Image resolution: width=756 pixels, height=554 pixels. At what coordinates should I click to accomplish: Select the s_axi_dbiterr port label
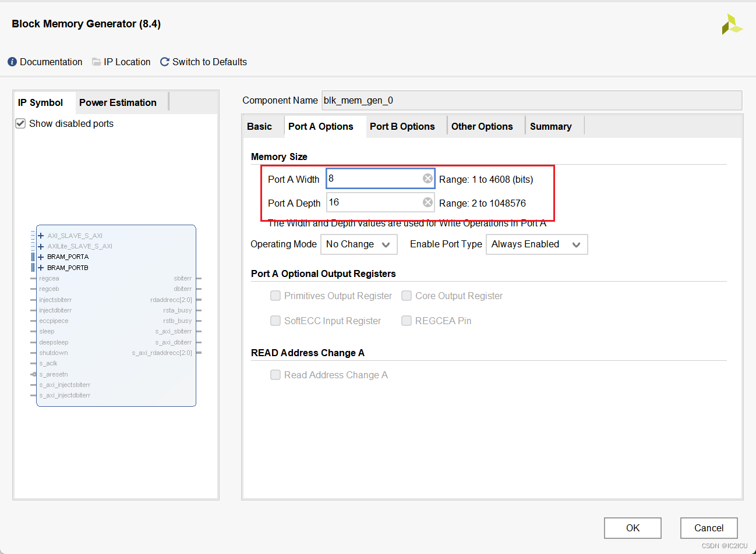(174, 342)
